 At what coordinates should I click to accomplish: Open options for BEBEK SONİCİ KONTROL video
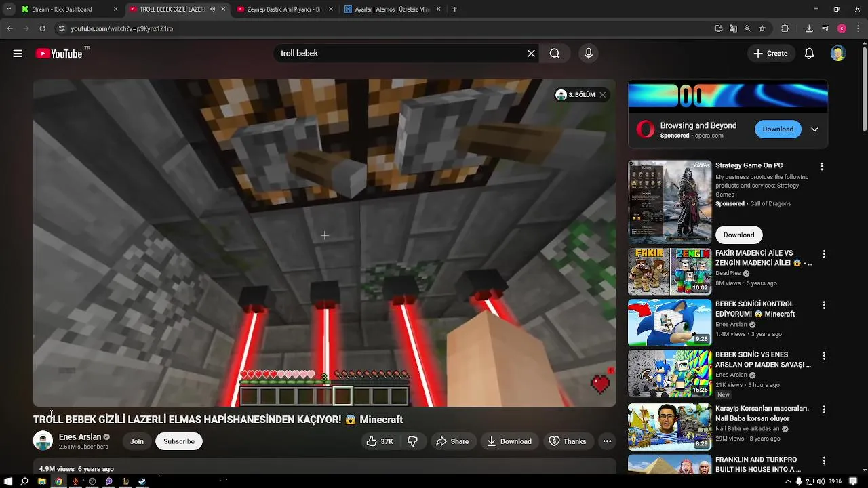click(x=824, y=305)
